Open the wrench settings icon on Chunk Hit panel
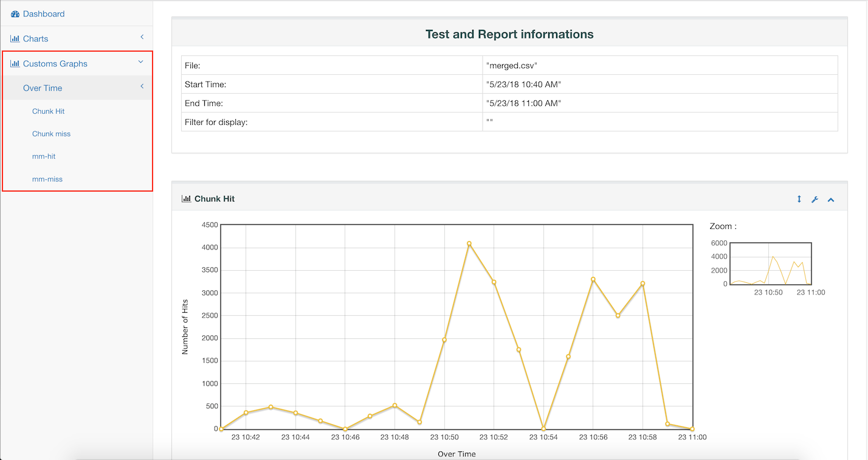The height and width of the screenshot is (460, 868). [815, 199]
